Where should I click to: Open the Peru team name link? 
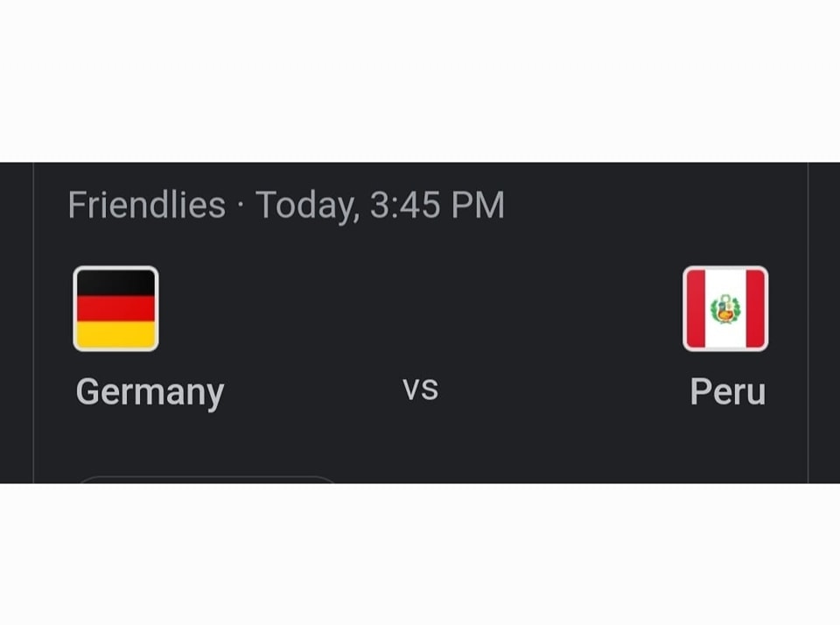click(x=727, y=391)
